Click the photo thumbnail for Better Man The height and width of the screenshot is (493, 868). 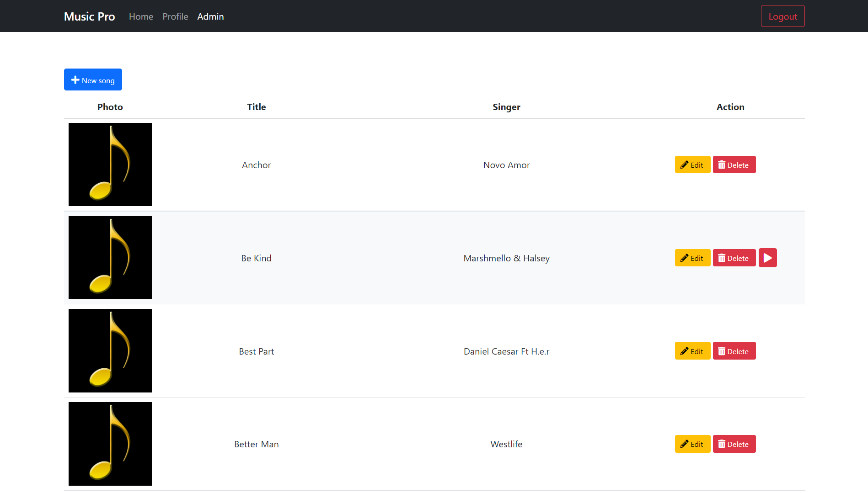pyautogui.click(x=110, y=444)
